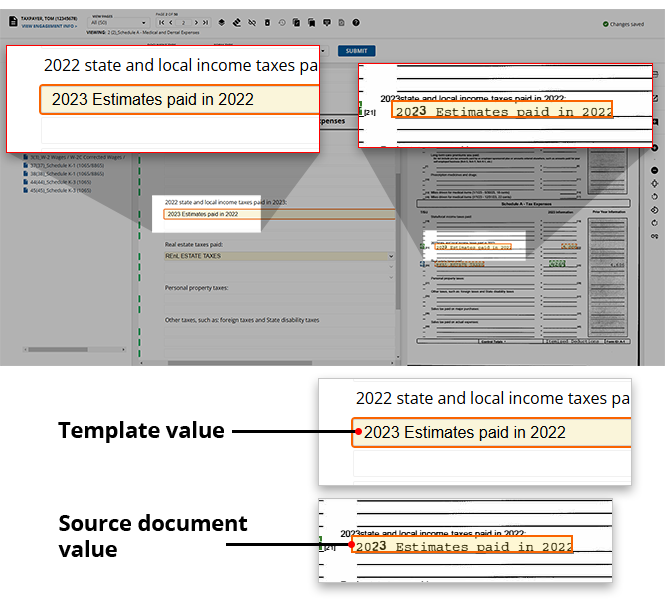
Task: Select the 37(37)_Schedule K-1 tree item
Action: (x=64, y=165)
